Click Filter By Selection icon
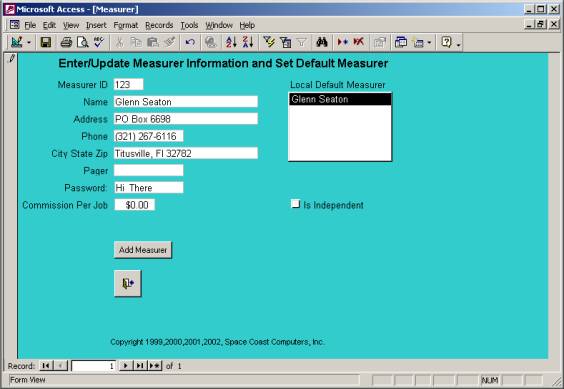Image resolution: width=564 pixels, height=389 pixels. click(269, 42)
